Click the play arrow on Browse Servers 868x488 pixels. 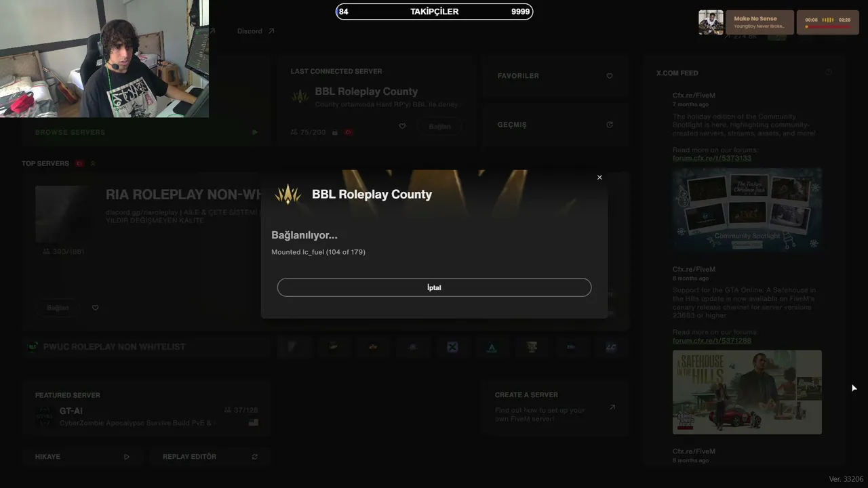255,132
